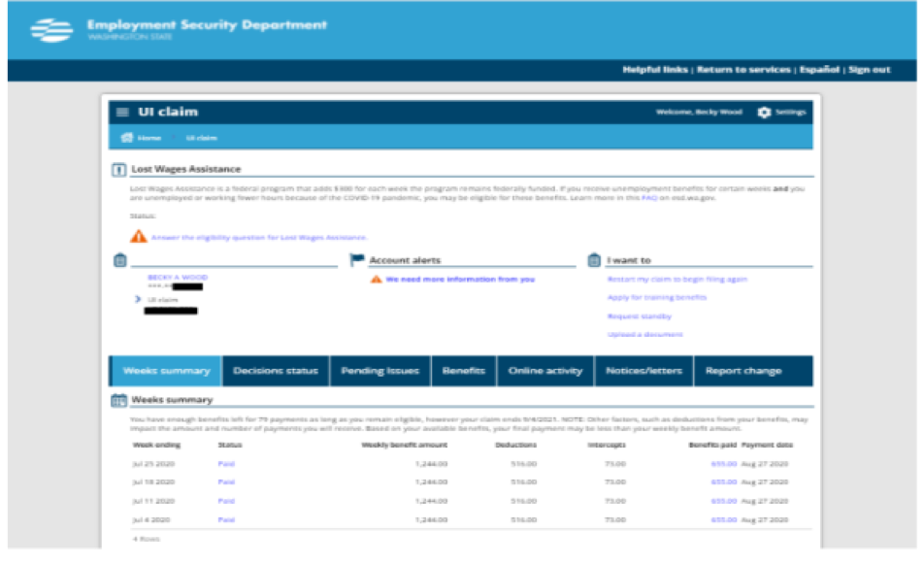Viewport: 924px width, 564px height.
Task: Click the Account alerts flag icon
Action: pos(356,260)
